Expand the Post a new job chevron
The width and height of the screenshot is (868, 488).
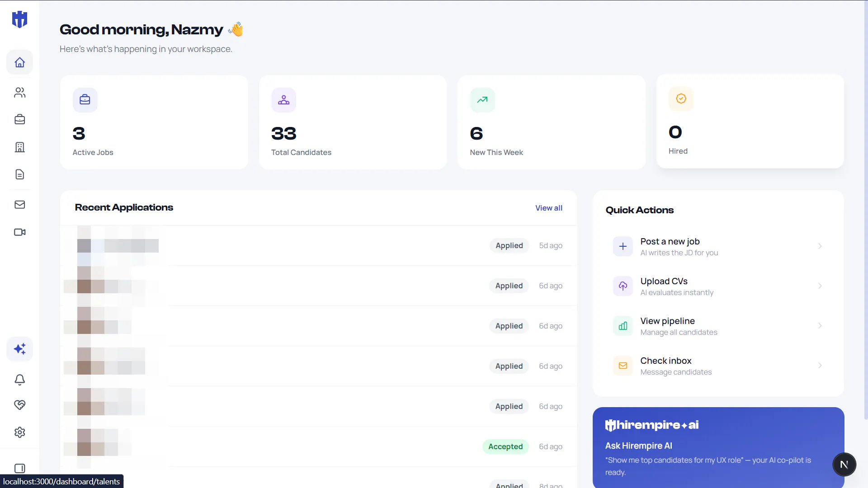click(x=820, y=246)
